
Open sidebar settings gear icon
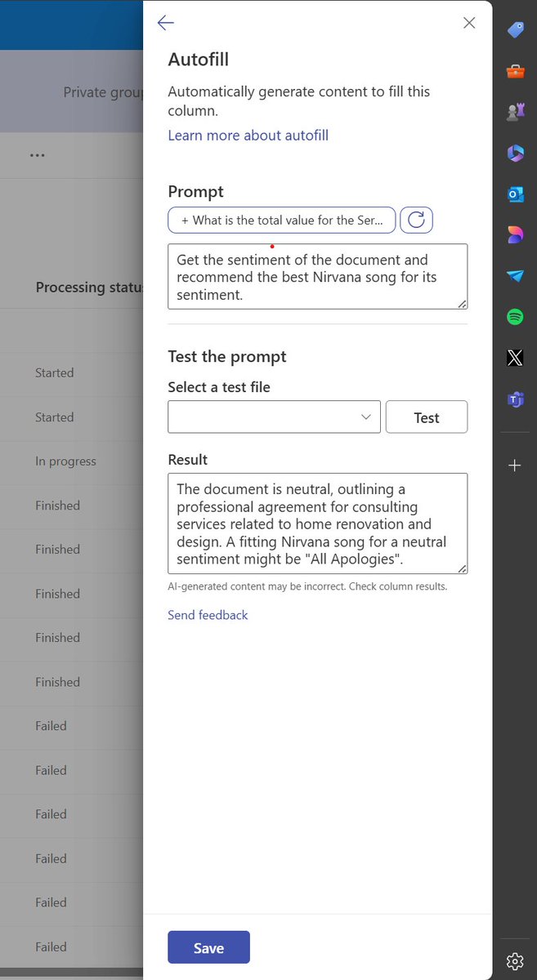pyautogui.click(x=515, y=960)
